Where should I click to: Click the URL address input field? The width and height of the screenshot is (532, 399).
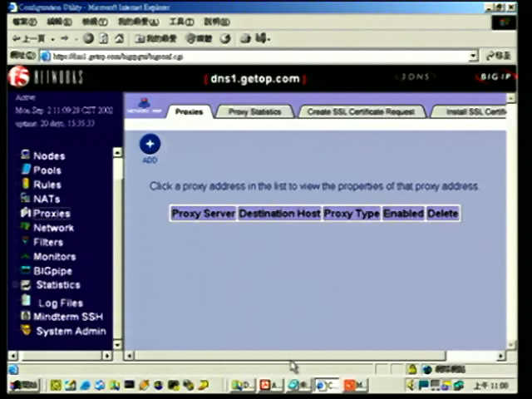tap(249, 57)
